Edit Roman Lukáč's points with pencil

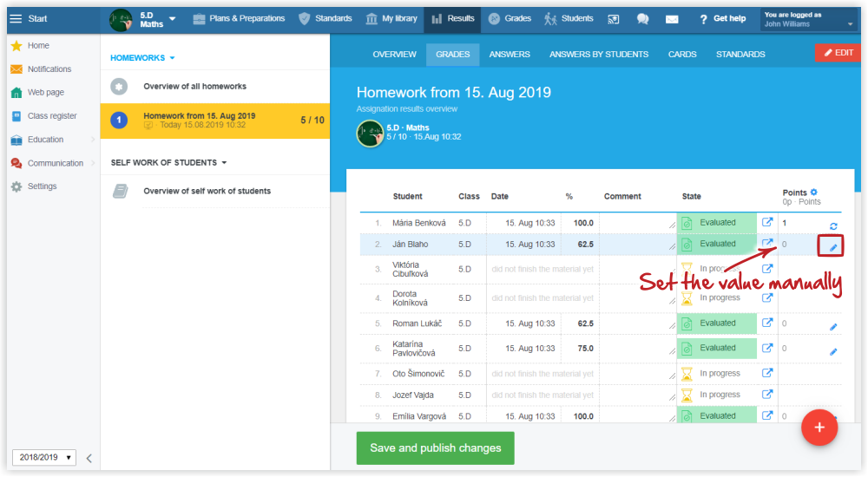(x=833, y=327)
